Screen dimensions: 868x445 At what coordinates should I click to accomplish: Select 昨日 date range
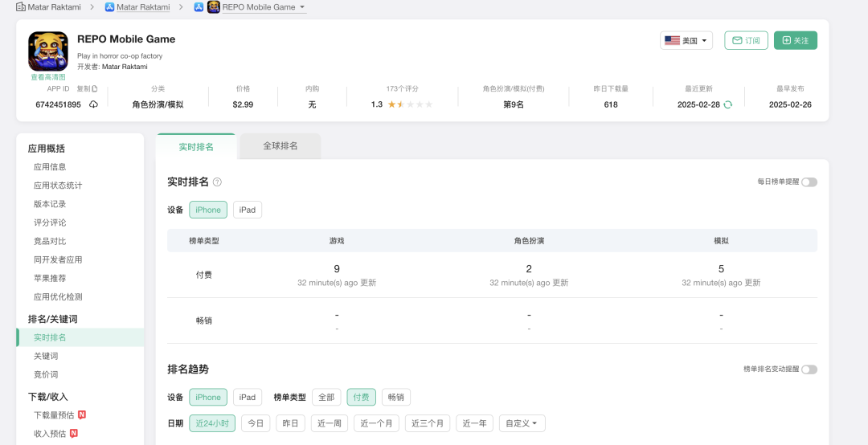point(291,423)
